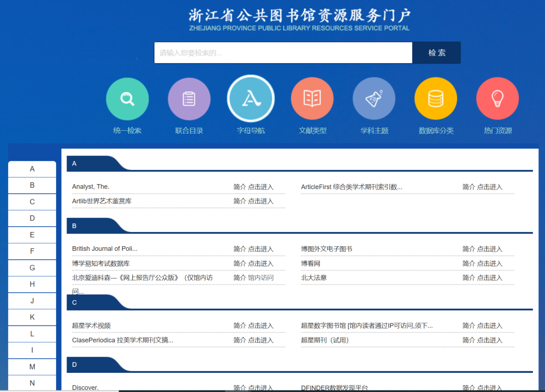This screenshot has height=392, width=545.
Task: Jump to letter B in sidebar
Action: [32, 185]
